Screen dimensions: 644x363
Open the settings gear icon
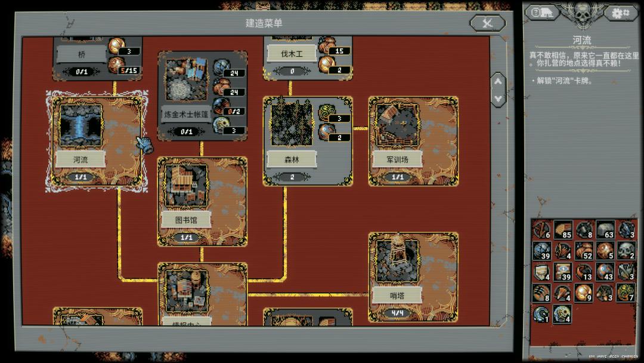tap(620, 13)
